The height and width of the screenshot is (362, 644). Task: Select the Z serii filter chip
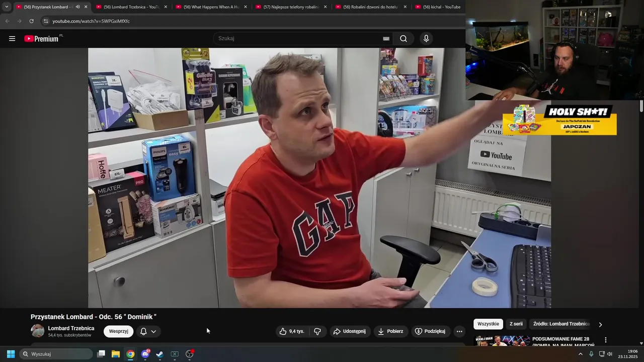(516, 324)
